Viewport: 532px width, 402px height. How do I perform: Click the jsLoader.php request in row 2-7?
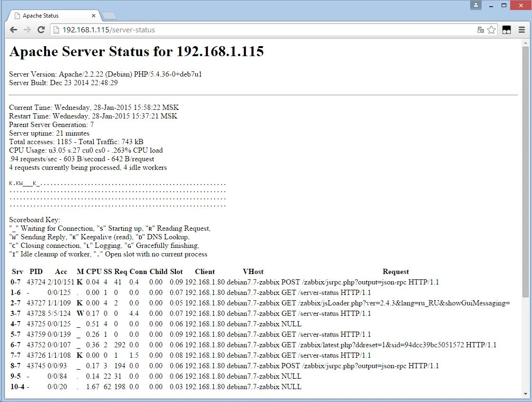396,303
